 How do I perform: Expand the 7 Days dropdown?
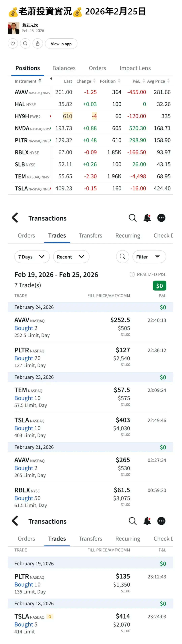[32, 257]
